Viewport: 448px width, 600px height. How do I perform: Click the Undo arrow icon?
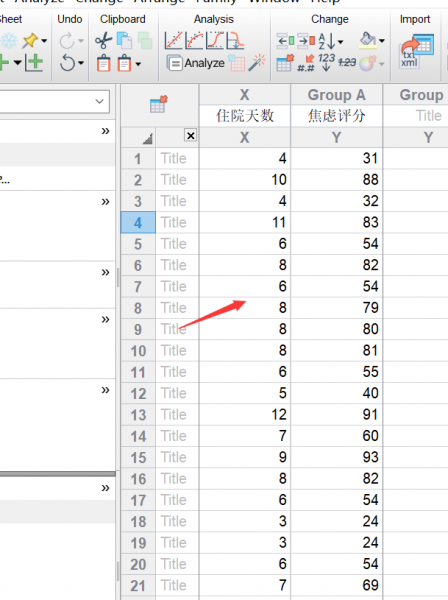67,63
